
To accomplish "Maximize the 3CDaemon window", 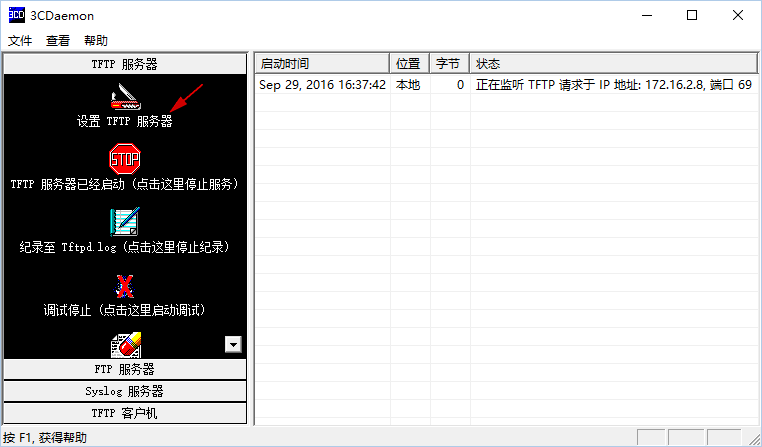I will pyautogui.click(x=692, y=15).
